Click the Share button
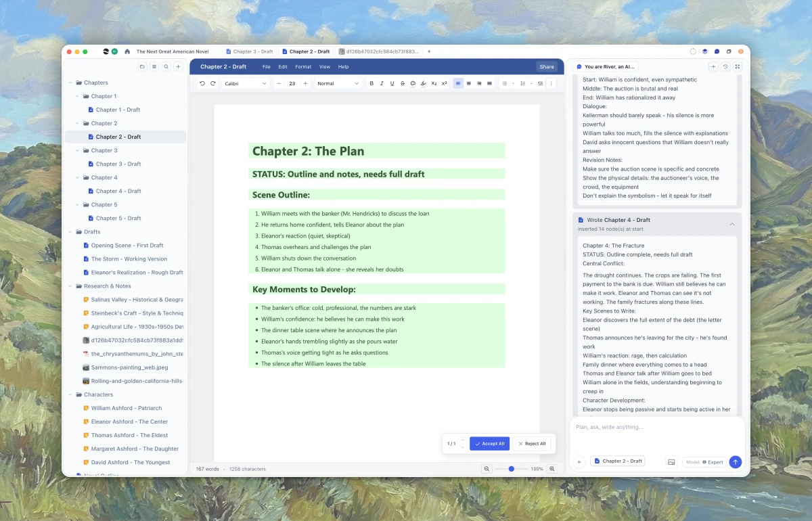Screen dimensions: 812x521 (x=547, y=67)
